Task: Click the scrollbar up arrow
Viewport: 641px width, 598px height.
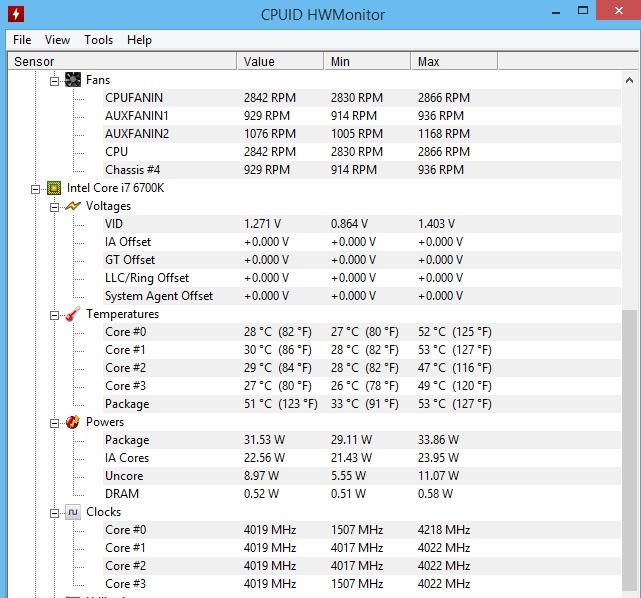Action: coord(630,81)
